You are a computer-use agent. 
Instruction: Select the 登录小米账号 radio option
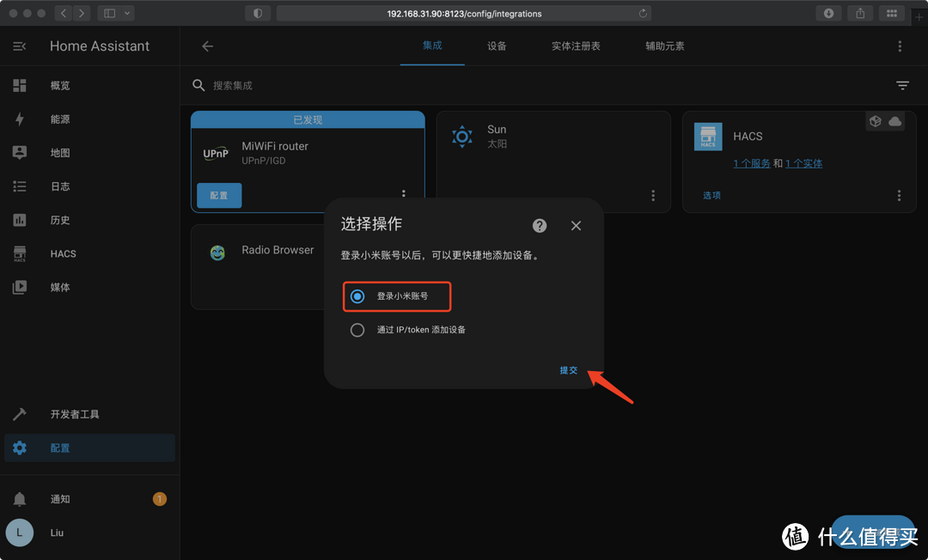(x=357, y=295)
